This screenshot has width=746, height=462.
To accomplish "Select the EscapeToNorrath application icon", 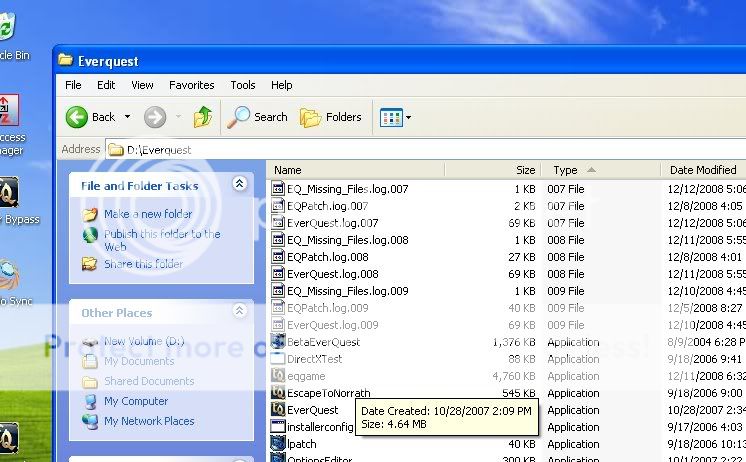I will 278,393.
